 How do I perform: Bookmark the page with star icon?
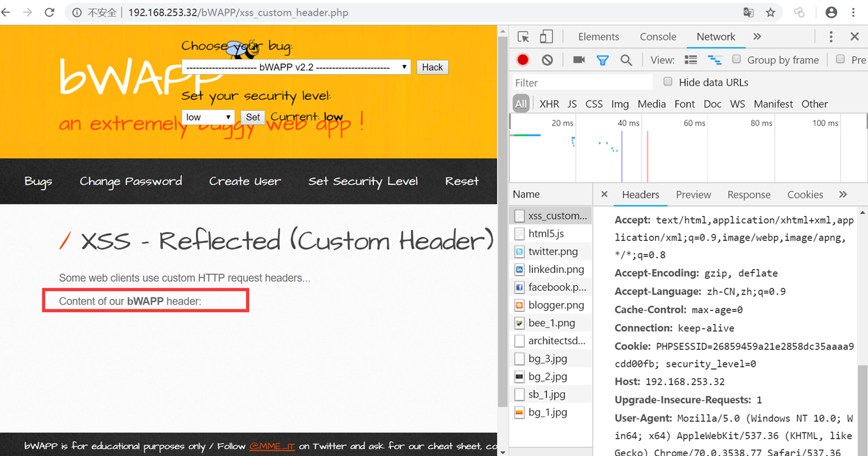(770, 12)
